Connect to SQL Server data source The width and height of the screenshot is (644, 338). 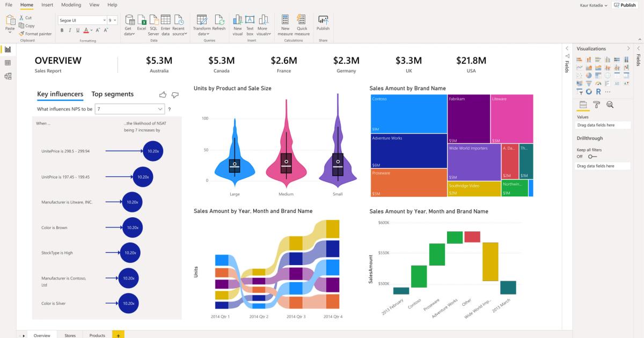click(x=153, y=25)
